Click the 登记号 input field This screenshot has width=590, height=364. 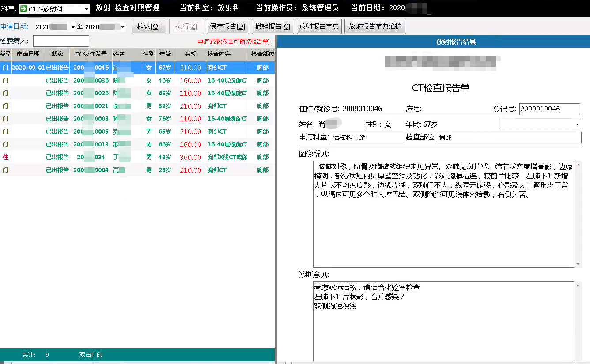[x=549, y=109]
